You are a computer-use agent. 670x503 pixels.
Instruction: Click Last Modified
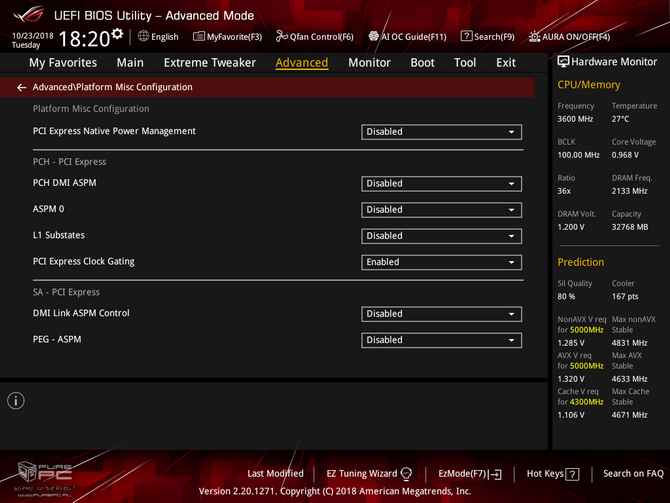pyautogui.click(x=275, y=474)
